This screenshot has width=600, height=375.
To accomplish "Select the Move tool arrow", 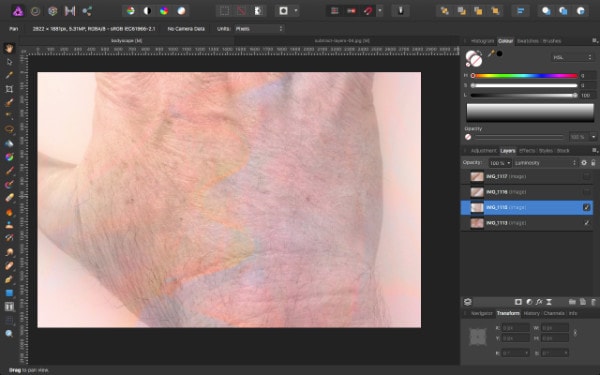I will pos(9,62).
